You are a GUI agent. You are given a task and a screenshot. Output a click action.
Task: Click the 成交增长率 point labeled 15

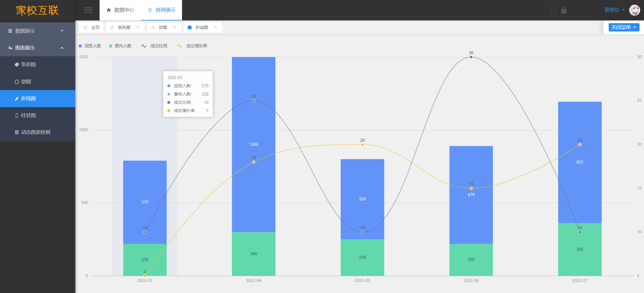pos(471,188)
